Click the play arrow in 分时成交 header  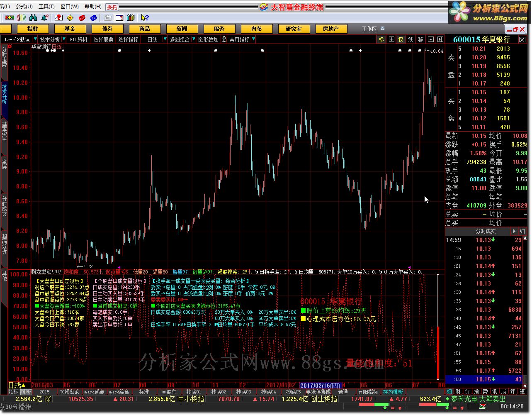[514, 231]
